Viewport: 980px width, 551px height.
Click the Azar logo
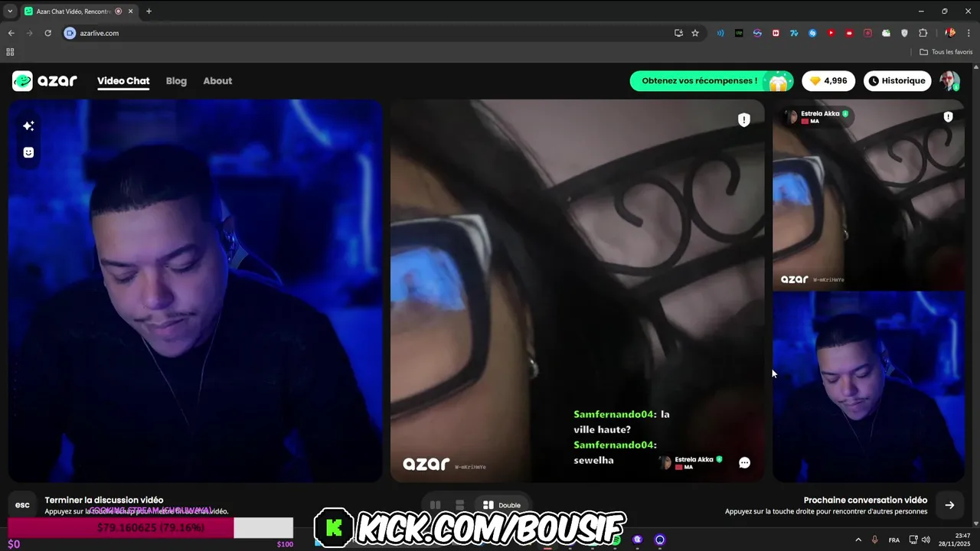44,81
